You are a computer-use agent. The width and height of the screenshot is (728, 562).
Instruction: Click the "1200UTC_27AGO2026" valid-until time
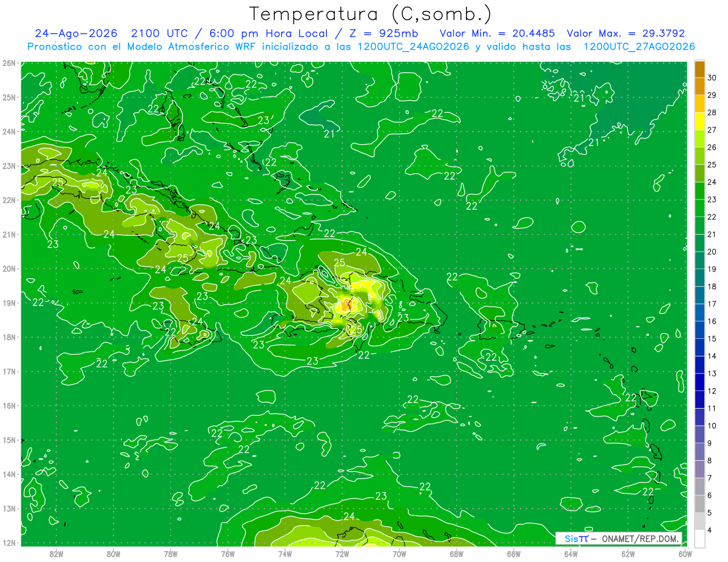pyautogui.click(x=639, y=47)
